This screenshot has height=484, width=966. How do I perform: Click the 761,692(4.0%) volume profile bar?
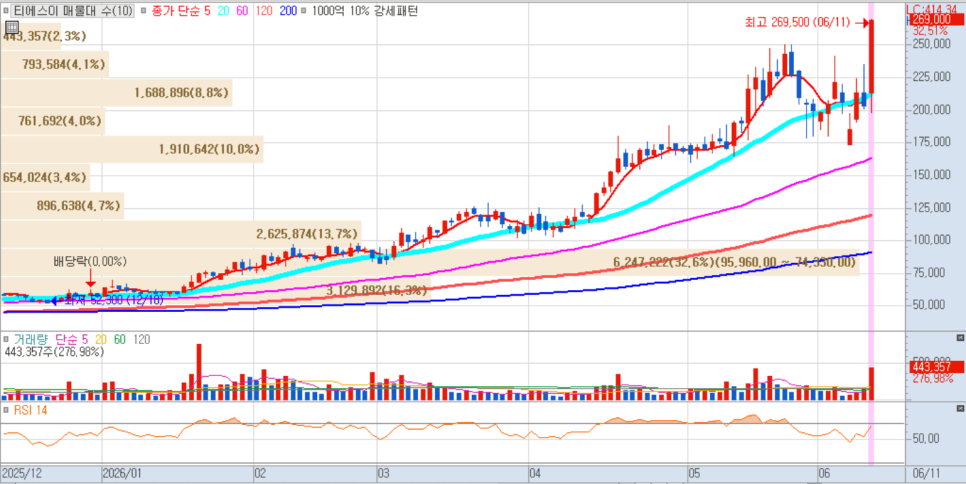[x=52, y=121]
